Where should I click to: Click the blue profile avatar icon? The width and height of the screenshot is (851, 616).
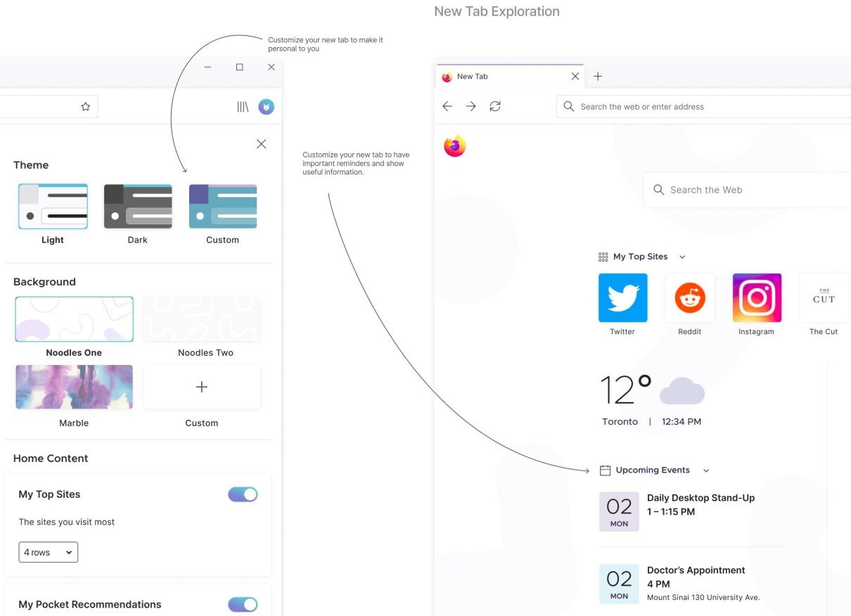click(266, 106)
